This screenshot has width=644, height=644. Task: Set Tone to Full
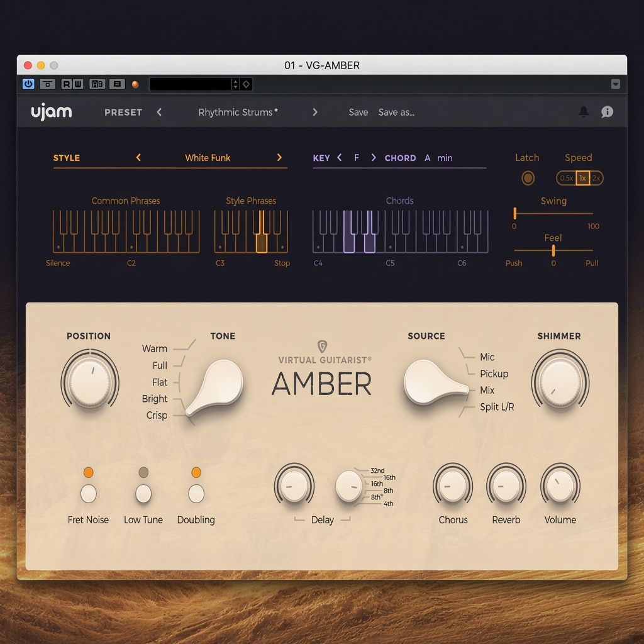[x=160, y=365]
